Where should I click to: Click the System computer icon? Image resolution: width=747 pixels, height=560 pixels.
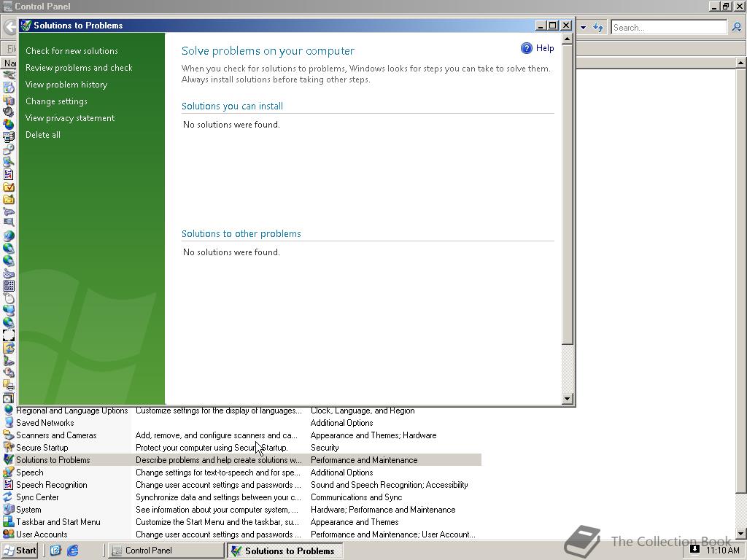coord(8,509)
